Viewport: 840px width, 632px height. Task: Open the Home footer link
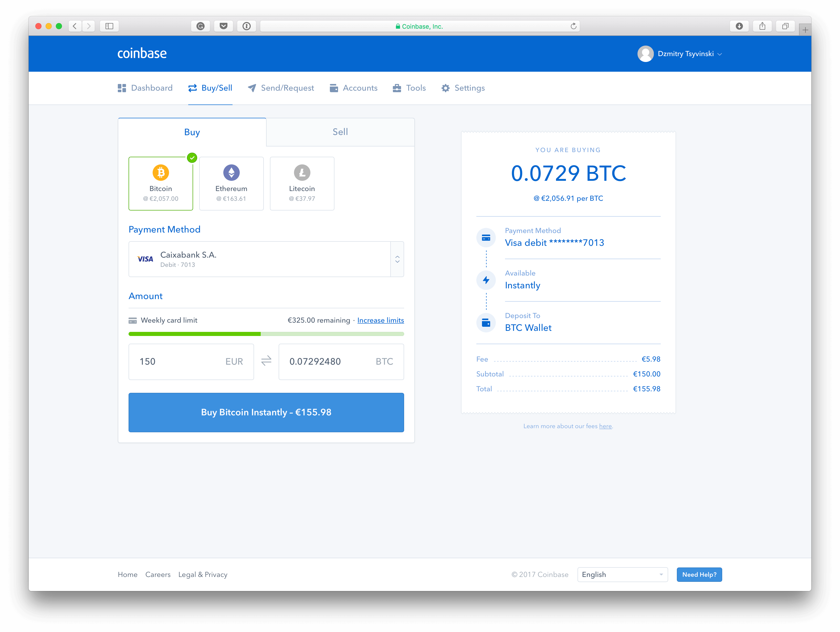click(128, 574)
